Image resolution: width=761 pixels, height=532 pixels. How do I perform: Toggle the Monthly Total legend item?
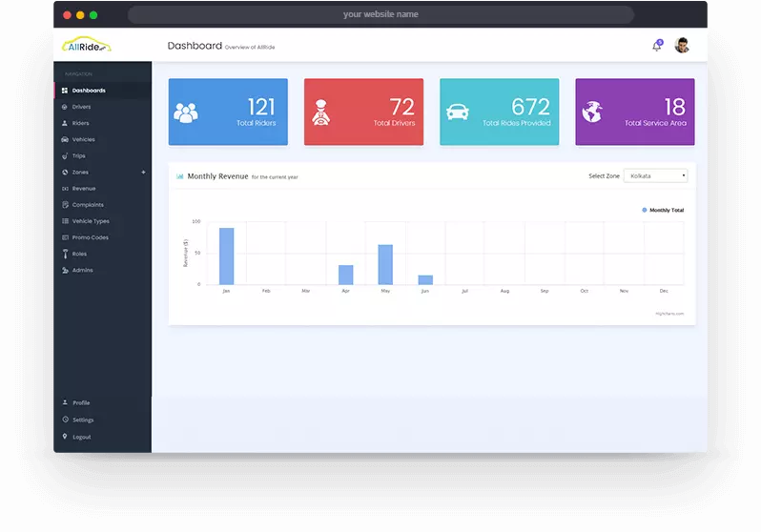[x=663, y=210]
